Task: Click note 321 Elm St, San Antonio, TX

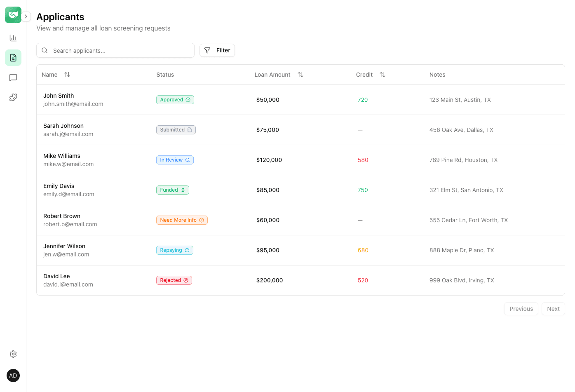Action: coord(466,190)
